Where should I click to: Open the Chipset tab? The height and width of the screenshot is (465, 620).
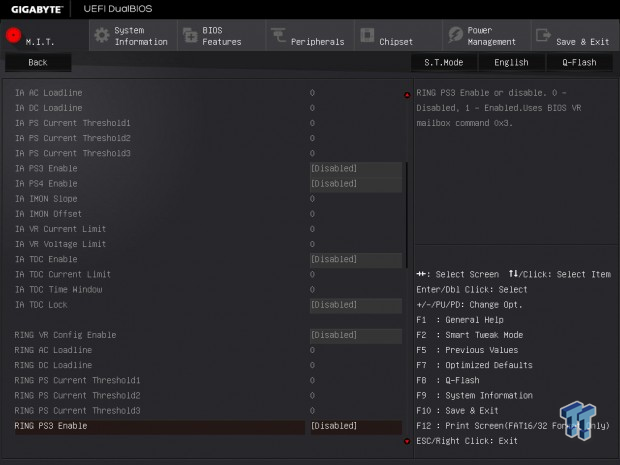(x=398, y=36)
